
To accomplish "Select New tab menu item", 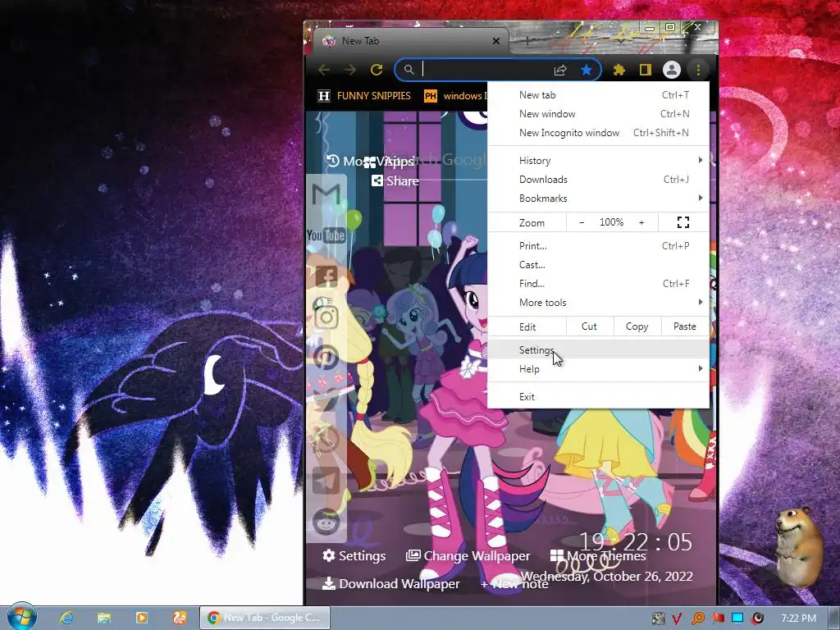I will coord(598,95).
